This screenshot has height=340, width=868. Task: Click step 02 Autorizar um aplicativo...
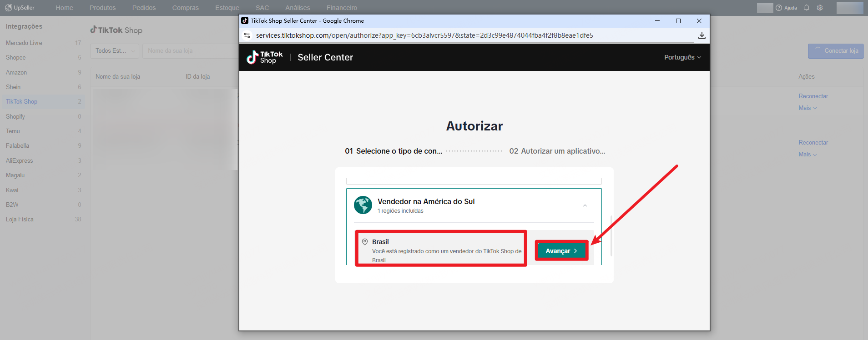[557, 151]
